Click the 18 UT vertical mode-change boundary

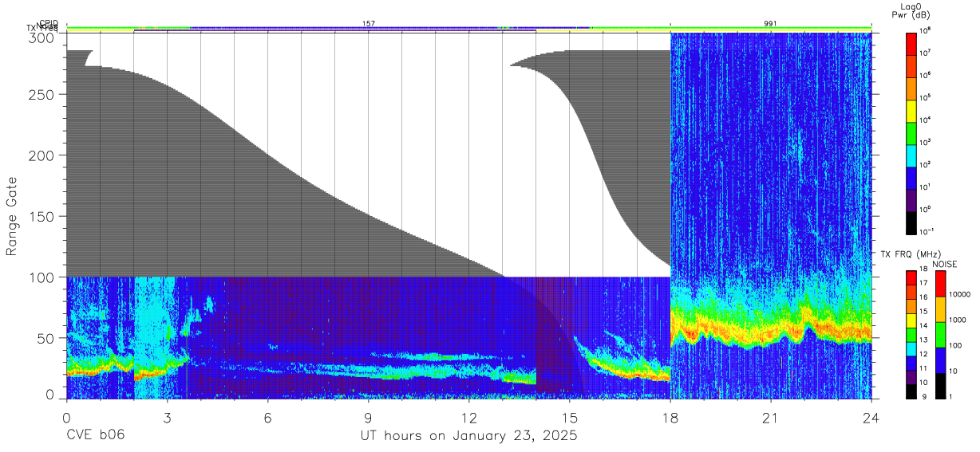point(670,215)
